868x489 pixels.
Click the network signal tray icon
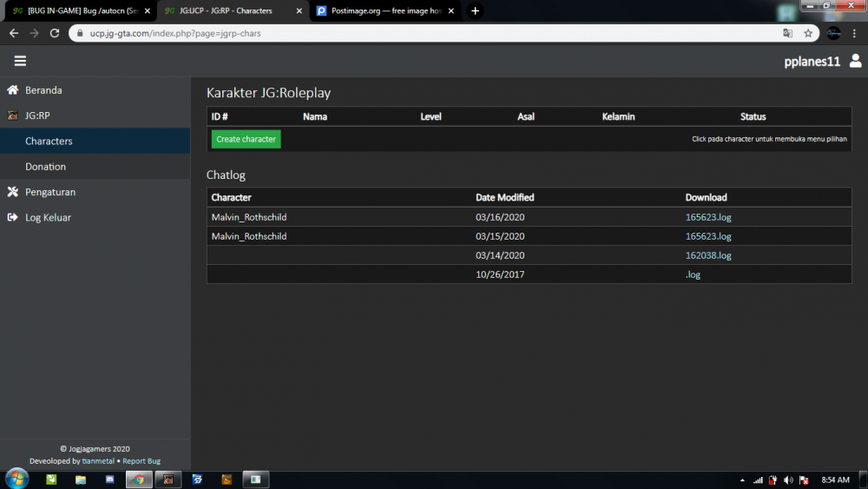point(758,480)
